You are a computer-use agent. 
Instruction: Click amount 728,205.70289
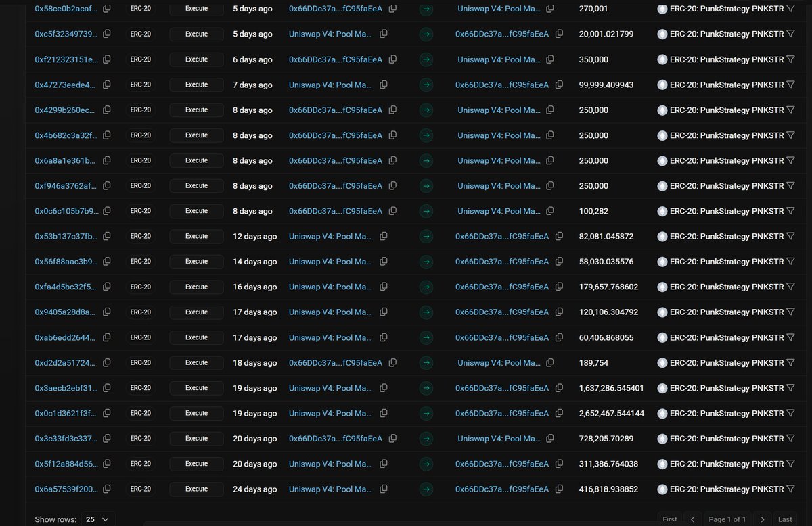pyautogui.click(x=606, y=438)
